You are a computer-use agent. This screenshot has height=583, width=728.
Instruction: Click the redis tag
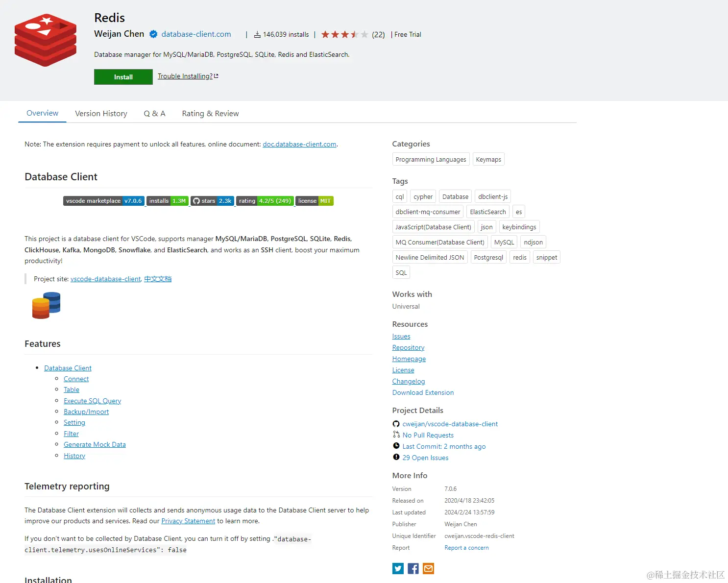tap(520, 257)
